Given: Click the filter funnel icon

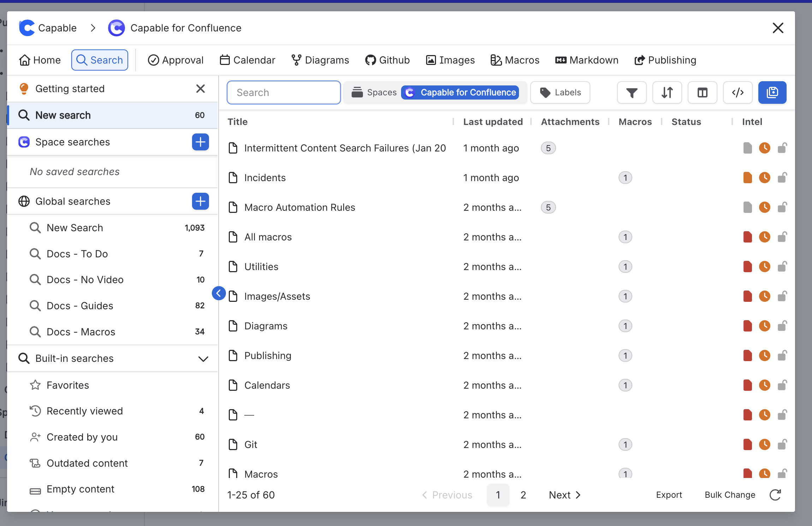Looking at the screenshot, I should 632,92.
